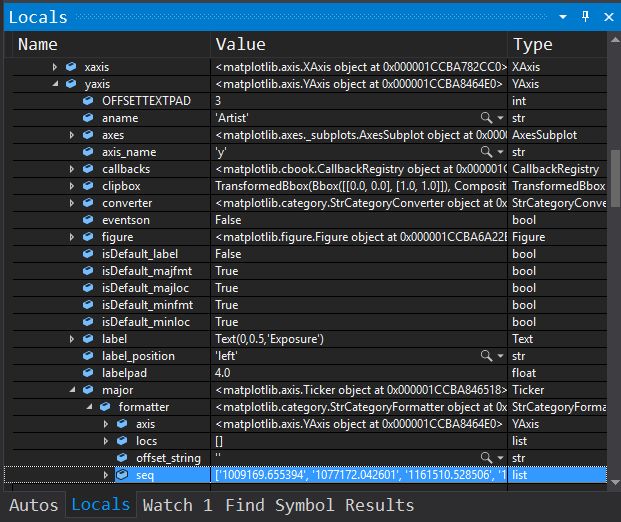Open text visualizer magnifier for axis_name

point(486,152)
